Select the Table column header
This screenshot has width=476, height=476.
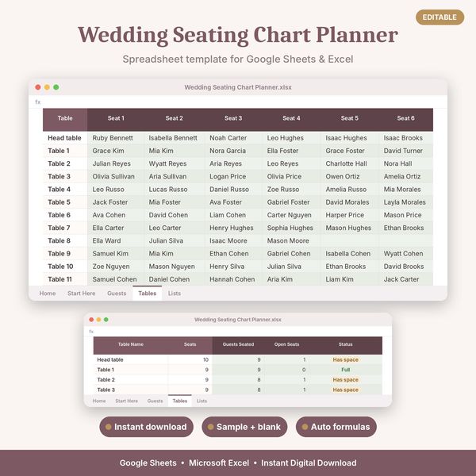click(x=65, y=118)
